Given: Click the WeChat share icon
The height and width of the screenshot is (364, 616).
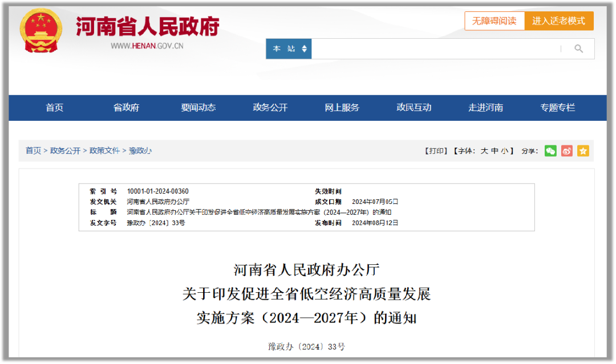Looking at the screenshot, I should (x=550, y=151).
